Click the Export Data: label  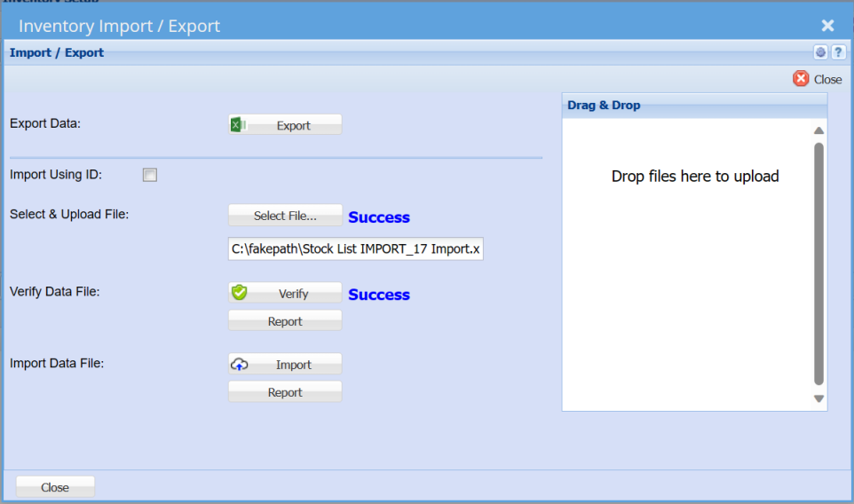[x=45, y=123]
